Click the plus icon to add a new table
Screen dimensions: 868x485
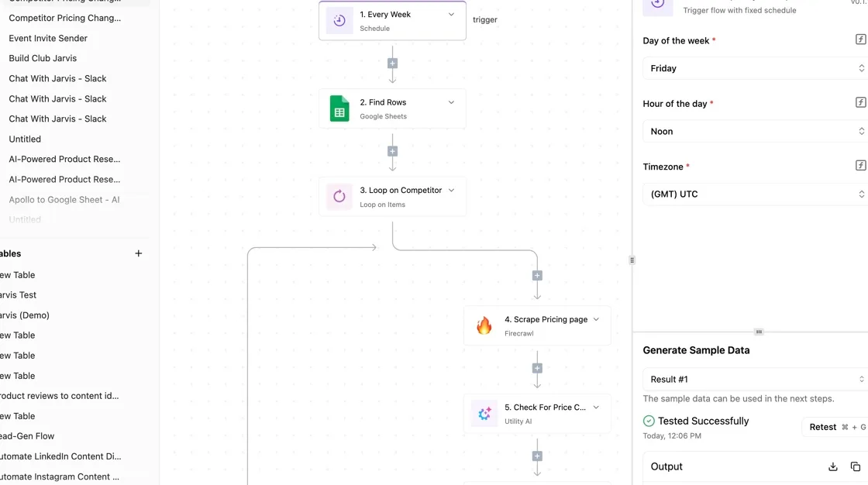pos(139,253)
